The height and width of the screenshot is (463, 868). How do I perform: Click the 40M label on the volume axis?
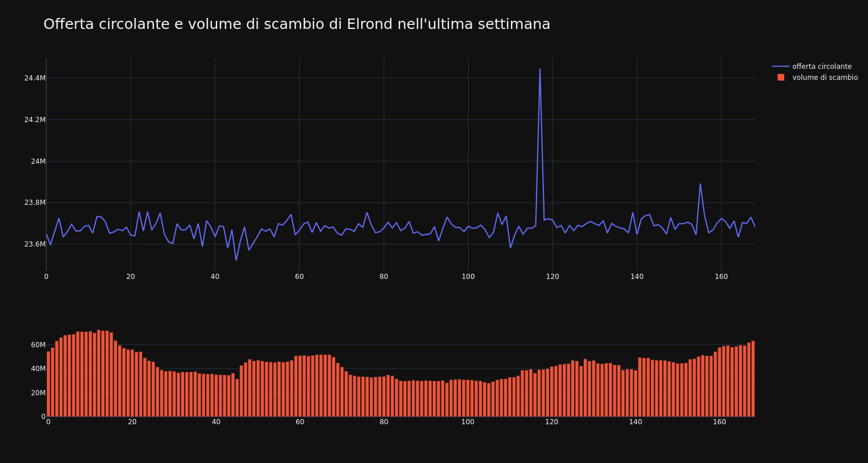38,369
